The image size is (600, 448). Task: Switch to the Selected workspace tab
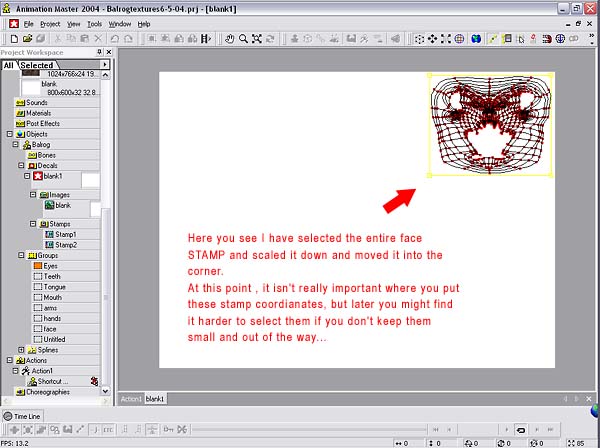(37, 65)
